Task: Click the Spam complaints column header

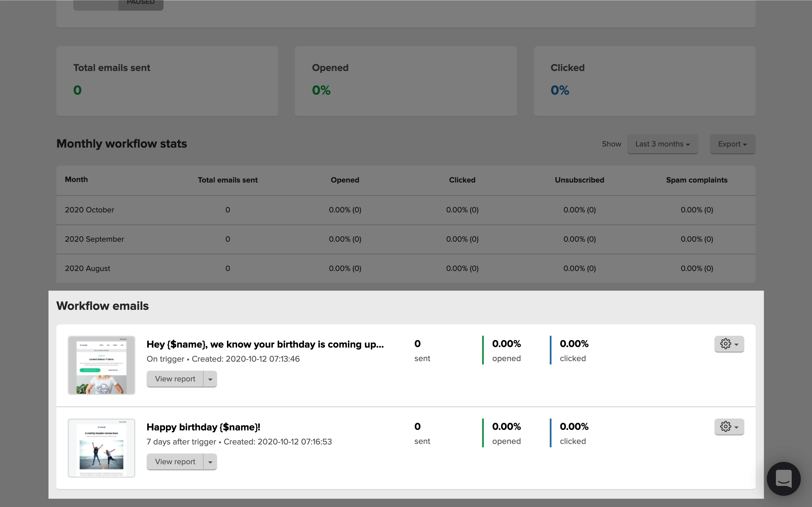Action: pyautogui.click(x=696, y=180)
